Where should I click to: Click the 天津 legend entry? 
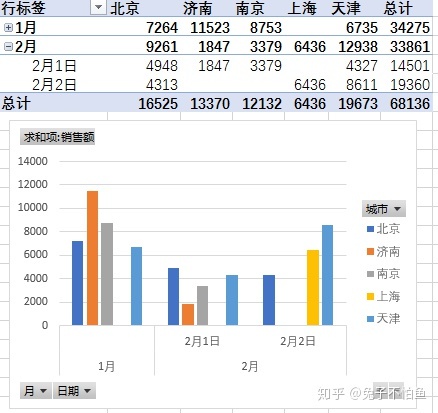tap(383, 319)
